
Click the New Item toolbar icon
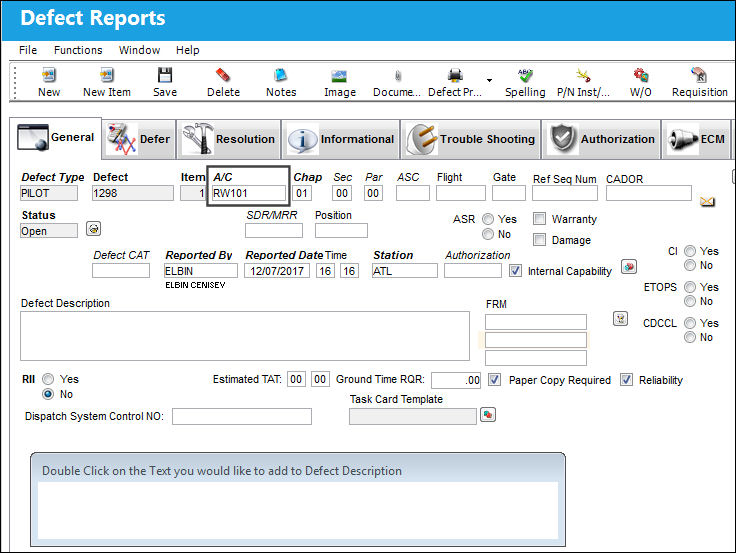point(107,75)
